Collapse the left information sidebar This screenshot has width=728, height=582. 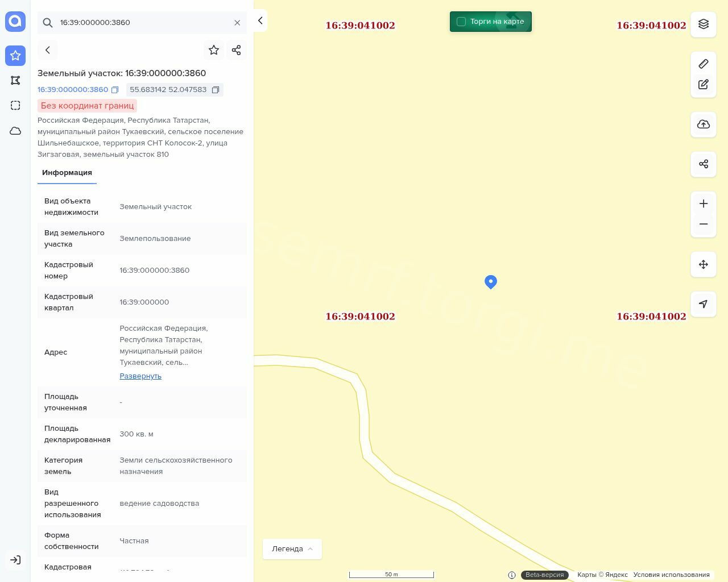[260, 21]
